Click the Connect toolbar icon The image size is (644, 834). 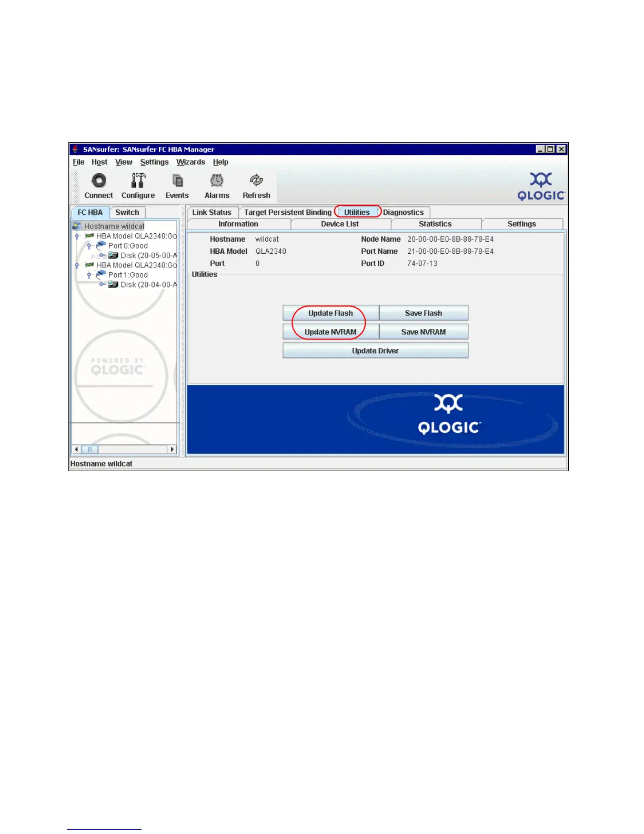point(98,181)
